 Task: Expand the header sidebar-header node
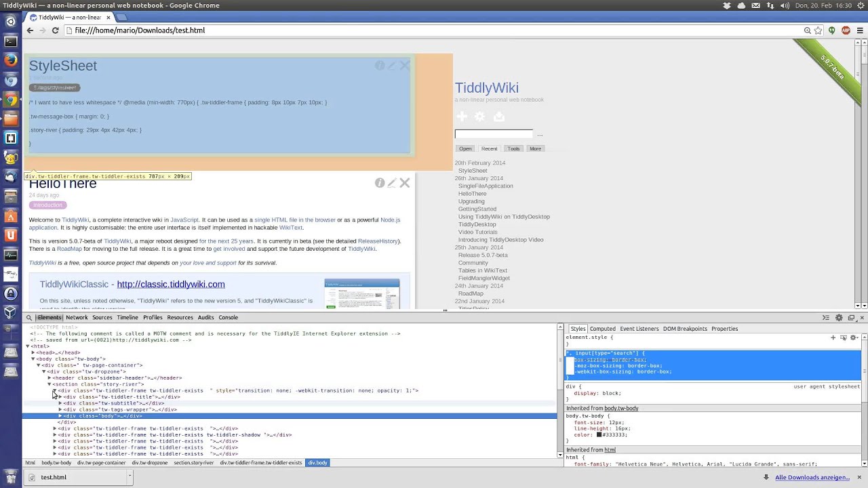tap(50, 378)
